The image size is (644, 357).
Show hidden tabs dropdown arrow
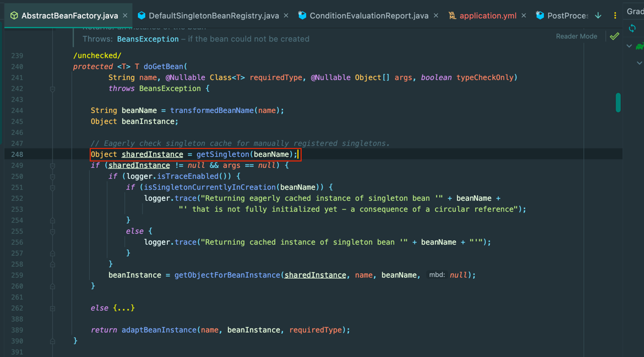click(x=598, y=16)
